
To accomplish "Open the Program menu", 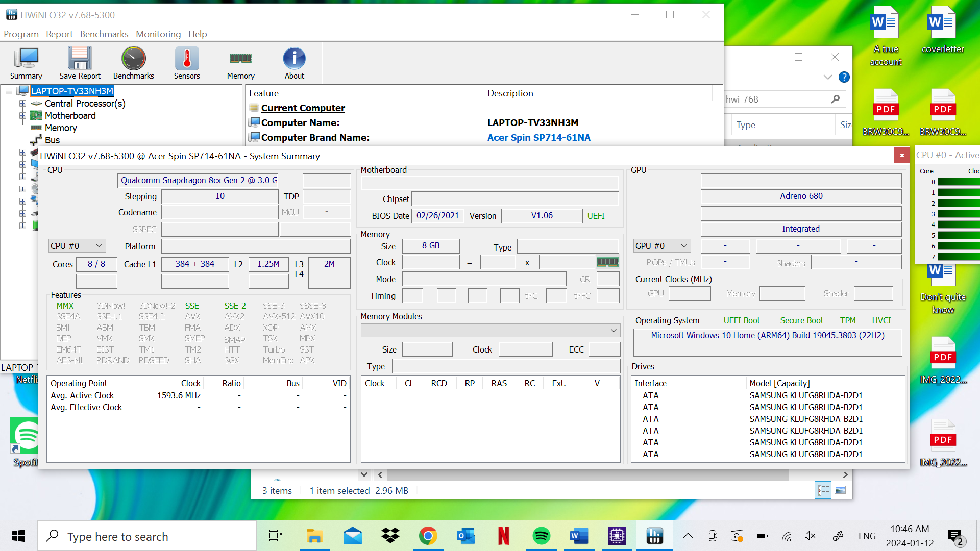I will [21, 34].
